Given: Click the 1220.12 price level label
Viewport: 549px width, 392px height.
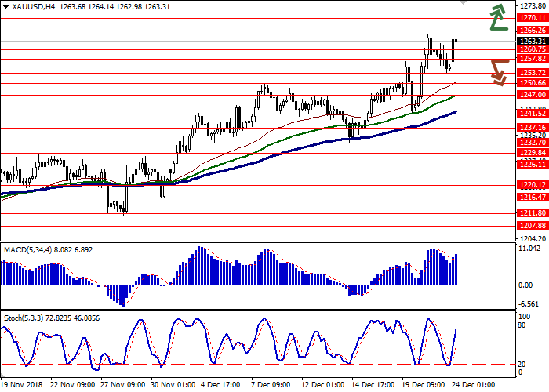Looking at the screenshot, I should pyautogui.click(x=531, y=185).
